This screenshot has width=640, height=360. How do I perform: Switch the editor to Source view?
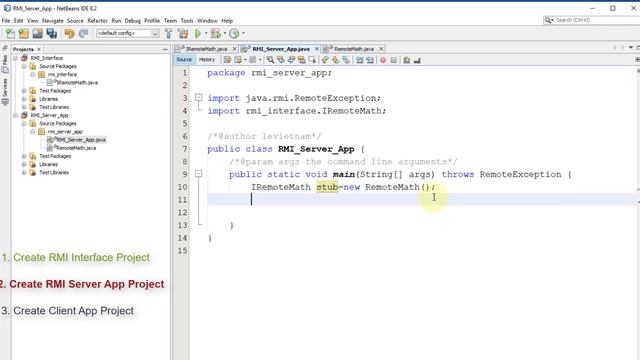[184, 60]
